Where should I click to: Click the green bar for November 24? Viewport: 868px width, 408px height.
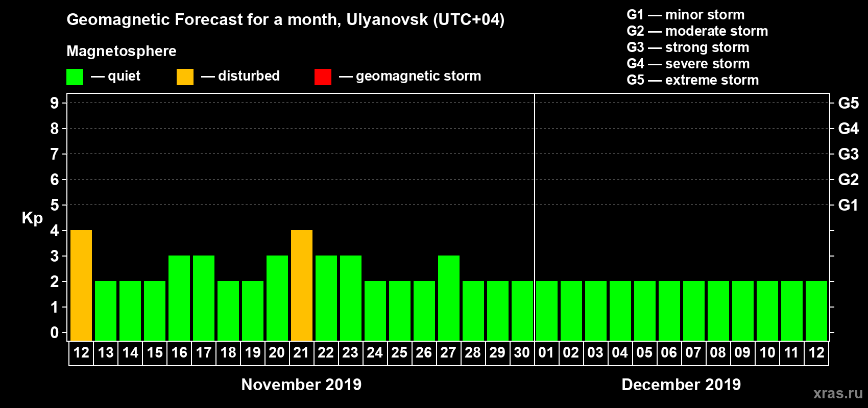[375, 311]
